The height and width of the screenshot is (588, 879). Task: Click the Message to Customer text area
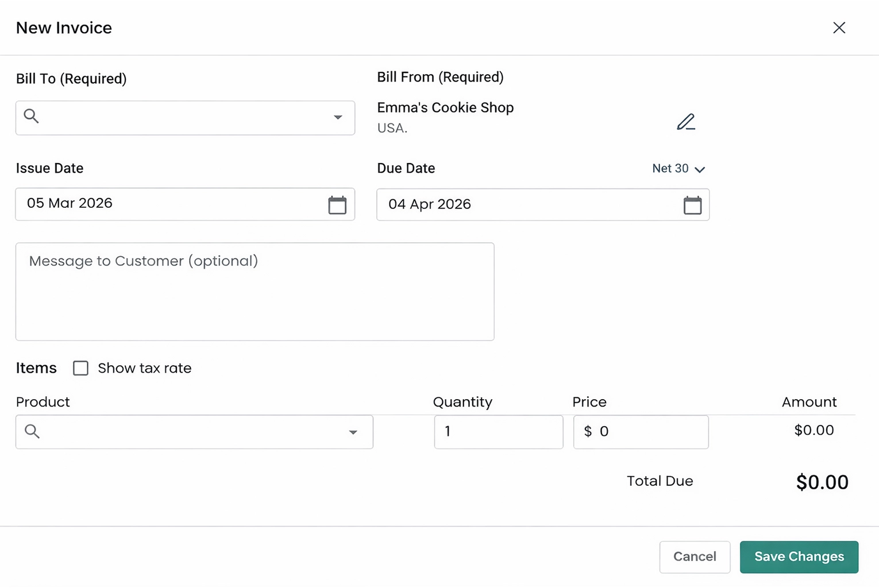(x=255, y=291)
